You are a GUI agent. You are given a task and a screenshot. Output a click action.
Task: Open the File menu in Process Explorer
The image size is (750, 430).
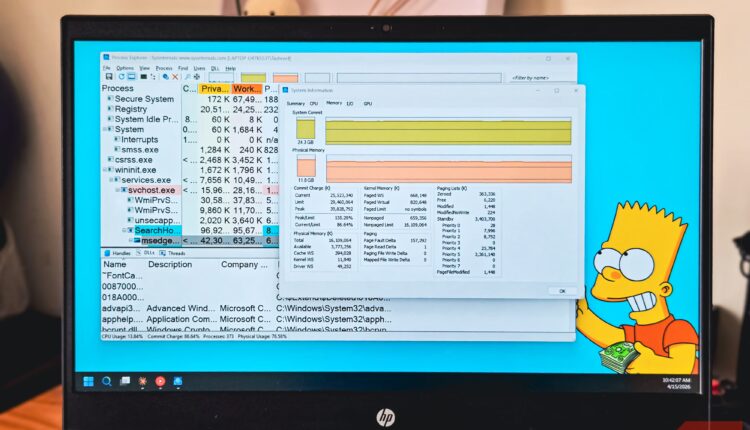point(107,68)
